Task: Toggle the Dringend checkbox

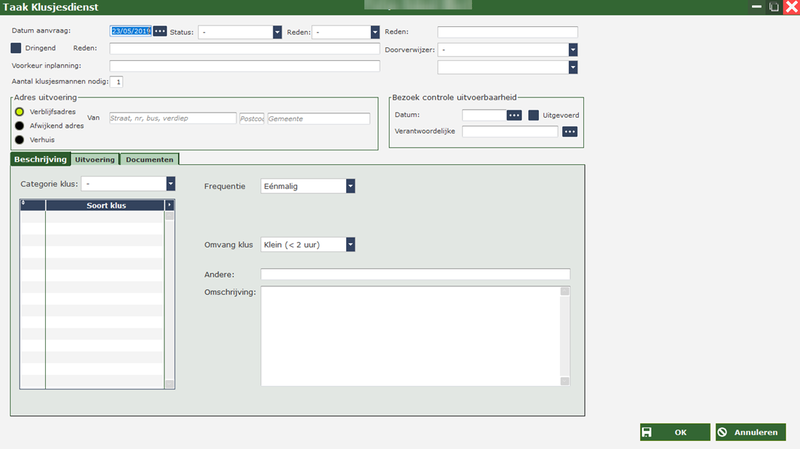Action: coord(16,47)
